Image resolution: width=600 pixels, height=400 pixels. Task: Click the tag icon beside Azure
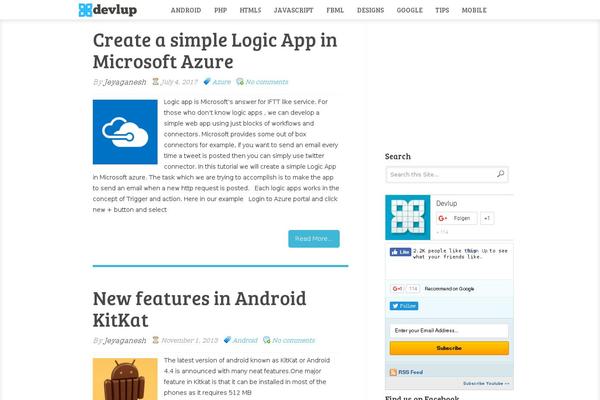(207, 82)
